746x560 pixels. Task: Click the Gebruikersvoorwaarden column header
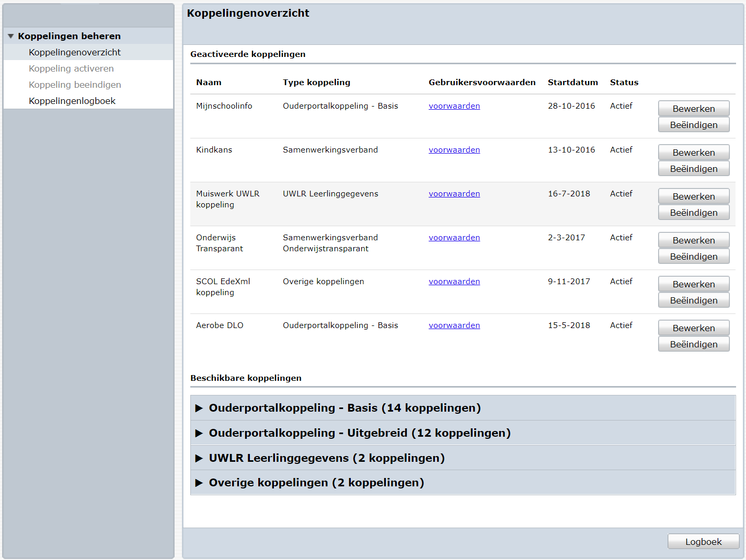click(x=482, y=83)
